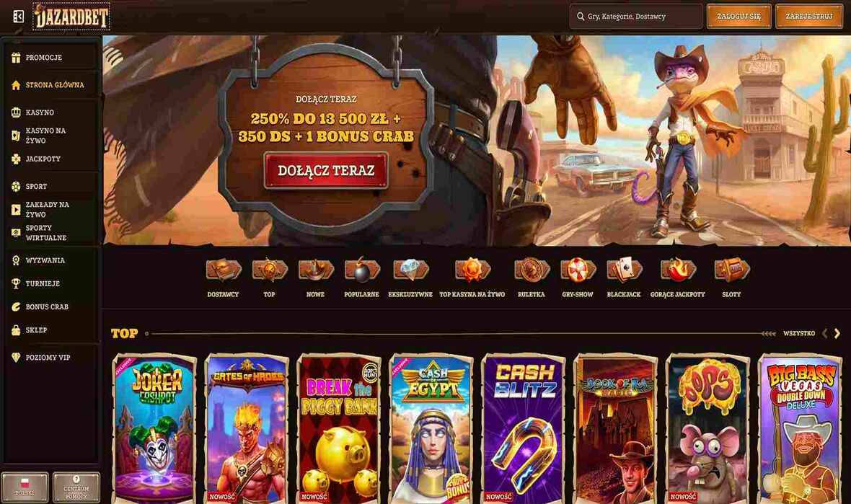Select the Gry-Show category icon
This screenshot has height=504, width=851.
pyautogui.click(x=578, y=270)
